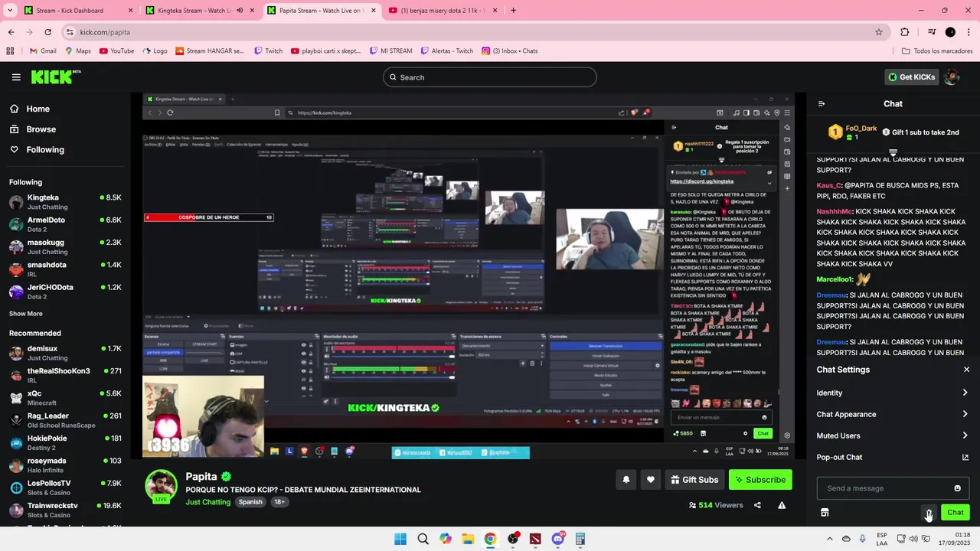Bookmark this page star icon
Screen dimensions: 980x551
[879, 32]
